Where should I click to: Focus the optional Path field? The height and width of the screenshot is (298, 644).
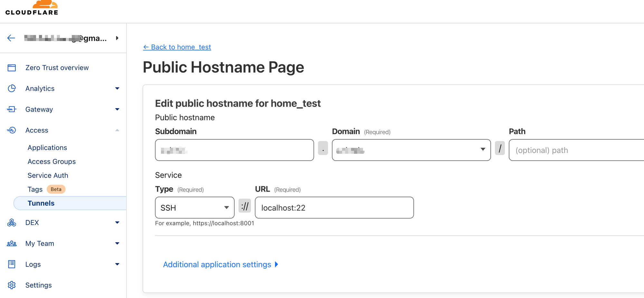click(x=576, y=150)
